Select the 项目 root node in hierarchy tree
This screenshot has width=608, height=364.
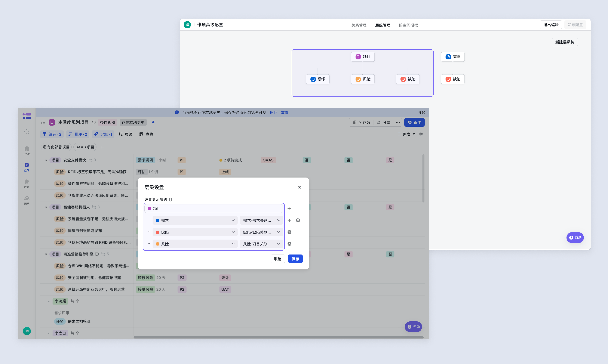tap(363, 57)
